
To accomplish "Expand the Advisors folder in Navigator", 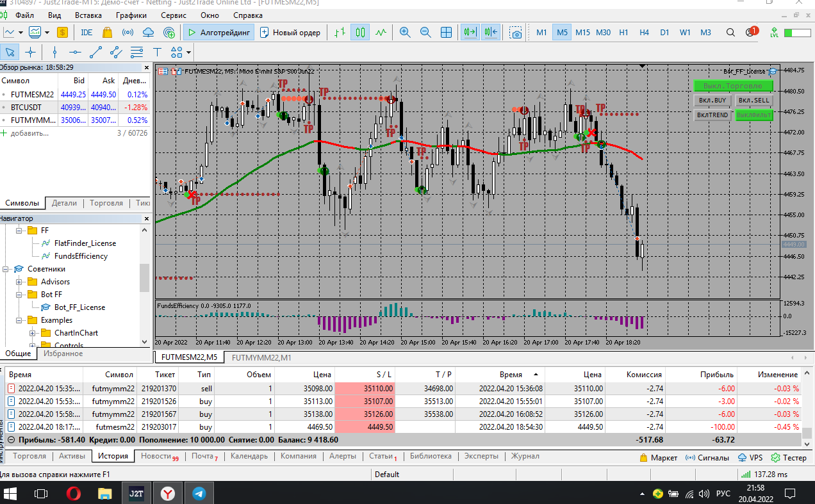I will pos(19,282).
